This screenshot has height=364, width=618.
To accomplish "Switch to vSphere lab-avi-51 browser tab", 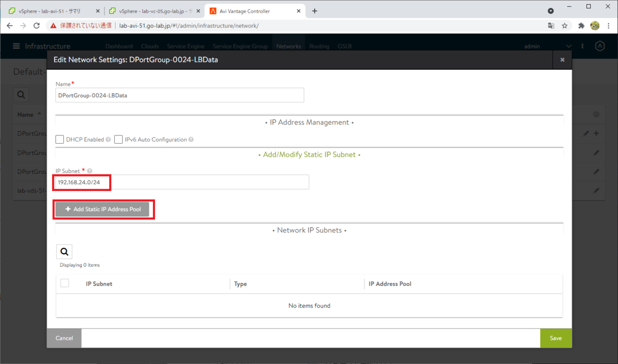I will 50,11.
